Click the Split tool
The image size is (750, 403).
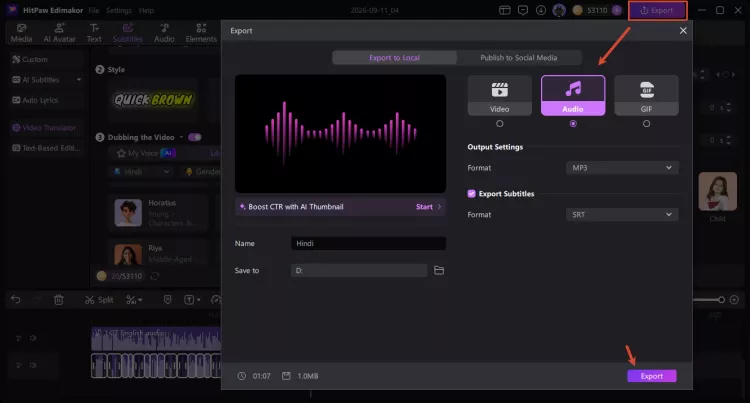coord(99,300)
